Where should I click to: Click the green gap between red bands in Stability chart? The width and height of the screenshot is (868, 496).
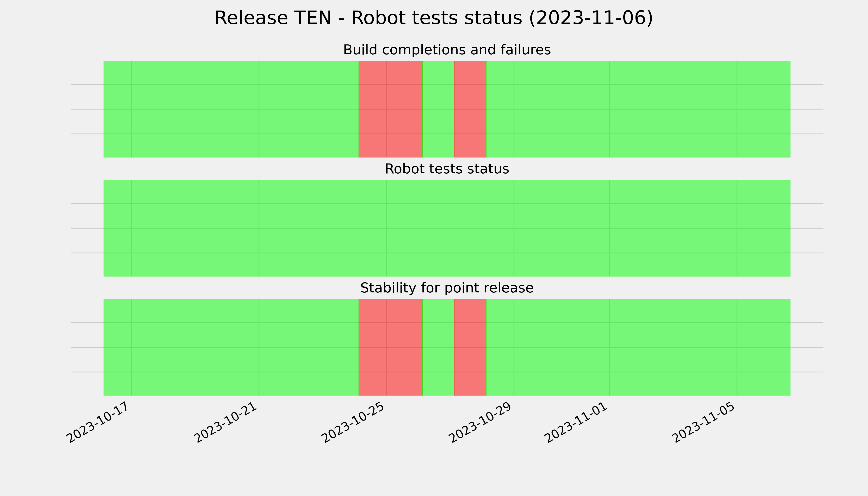point(438,347)
